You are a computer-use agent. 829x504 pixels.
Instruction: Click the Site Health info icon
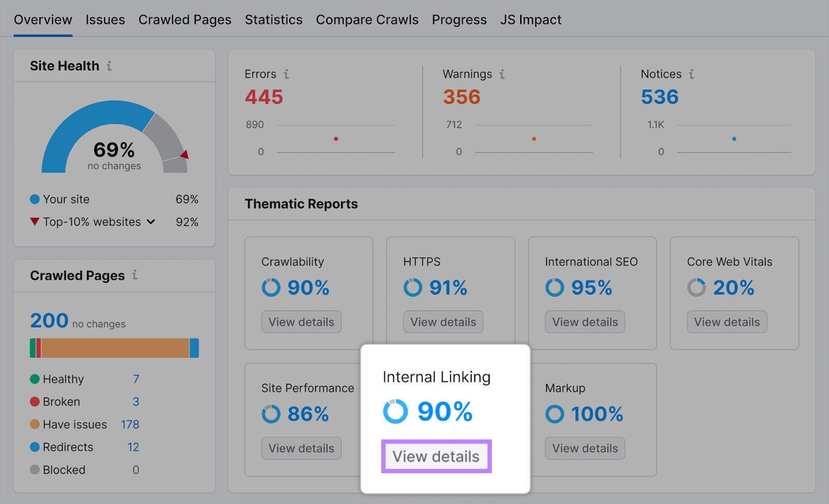(109, 66)
